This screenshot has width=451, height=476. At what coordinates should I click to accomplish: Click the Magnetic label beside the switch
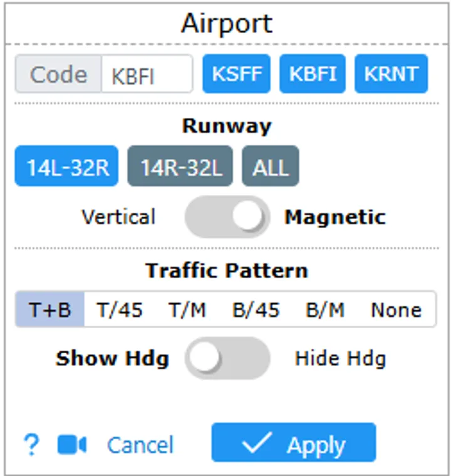335,217
